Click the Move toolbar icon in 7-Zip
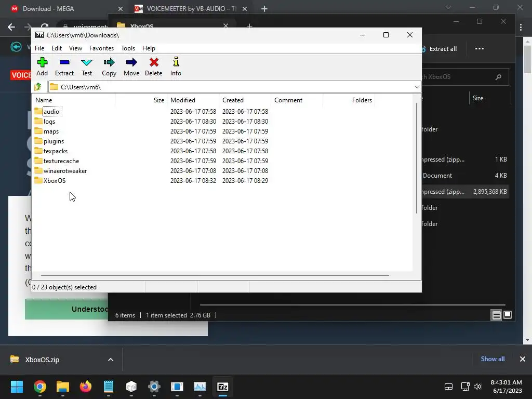 131,67
